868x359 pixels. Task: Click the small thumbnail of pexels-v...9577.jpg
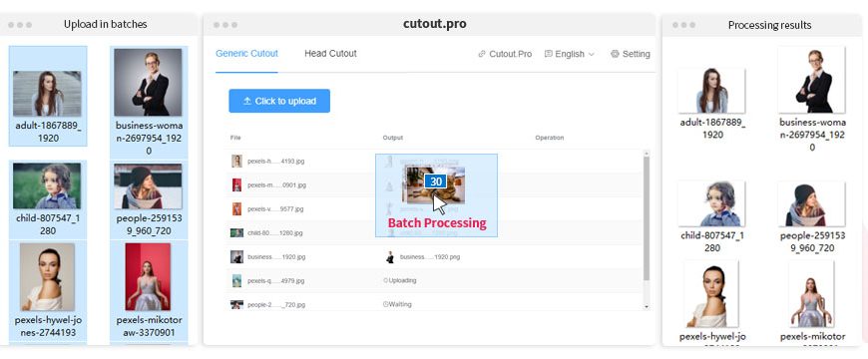pos(236,208)
